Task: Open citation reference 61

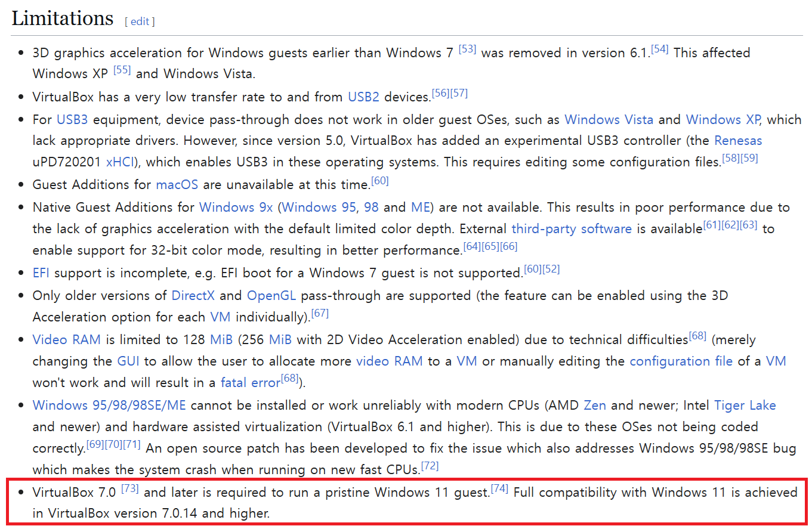Action: click(x=712, y=225)
